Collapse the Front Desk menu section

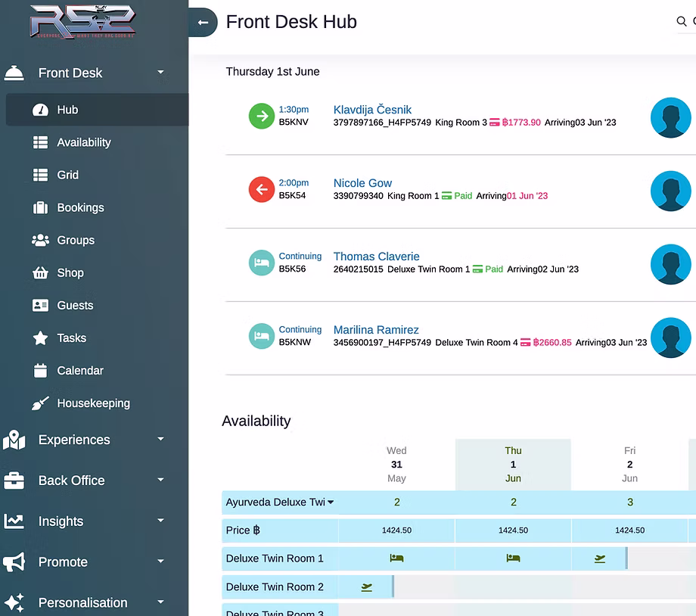160,73
